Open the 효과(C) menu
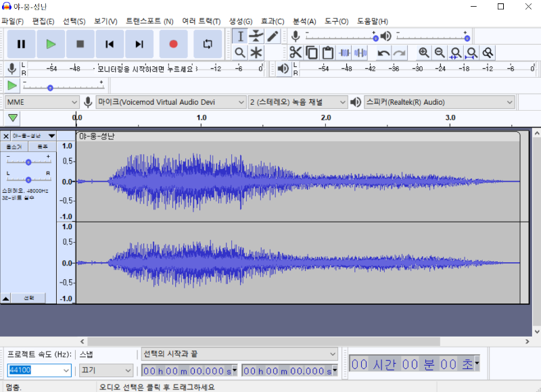Viewport: 541px width, 392px height. point(273,22)
